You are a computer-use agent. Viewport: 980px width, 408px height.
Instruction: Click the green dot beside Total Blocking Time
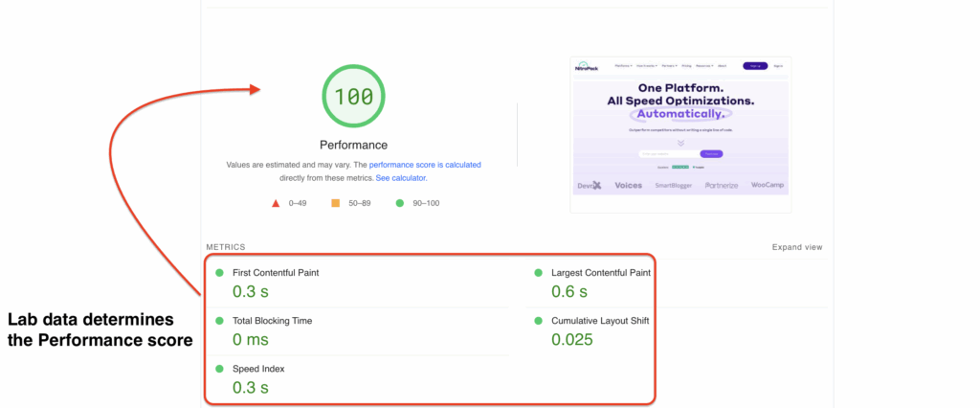[219, 321]
